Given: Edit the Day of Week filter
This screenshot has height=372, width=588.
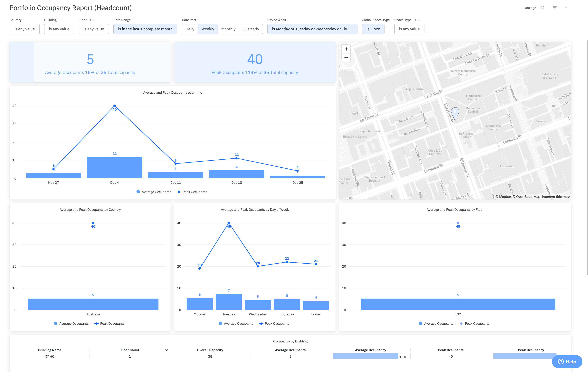Looking at the screenshot, I should tap(312, 29).
